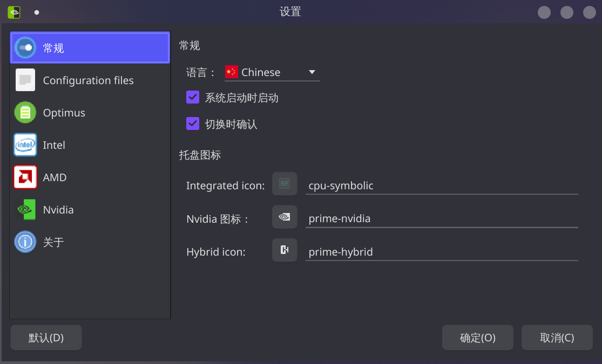
Task: Click the Nvidia tray icon picker button
Action: 285,217
